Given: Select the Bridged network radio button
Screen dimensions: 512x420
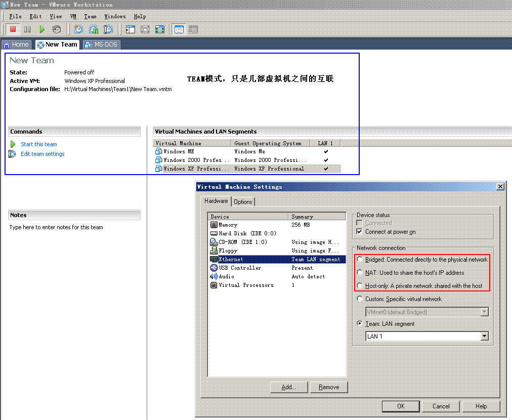Looking at the screenshot, I should coord(360,259).
